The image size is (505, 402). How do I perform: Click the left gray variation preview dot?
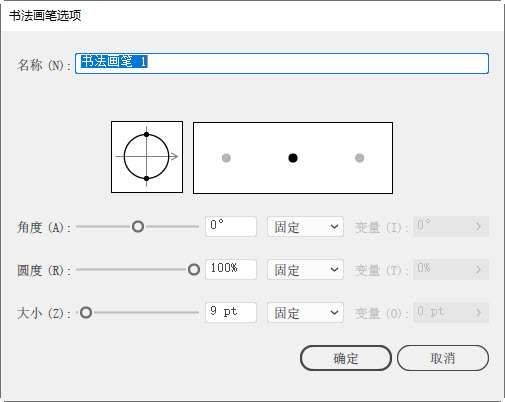(226, 158)
